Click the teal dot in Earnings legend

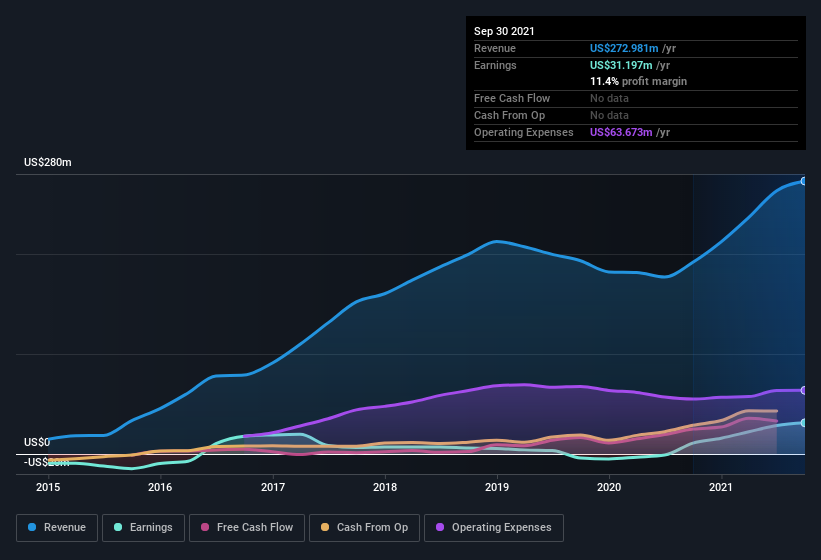119,527
